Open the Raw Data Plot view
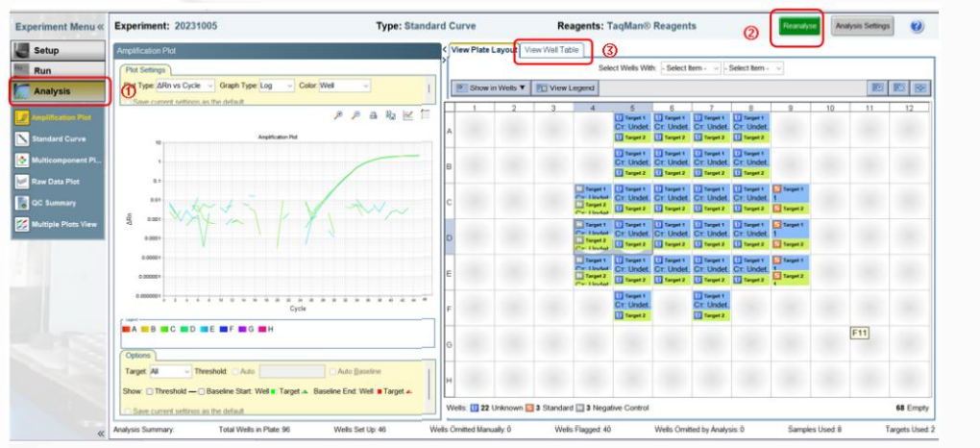The width and height of the screenshot is (980, 448). [x=58, y=181]
